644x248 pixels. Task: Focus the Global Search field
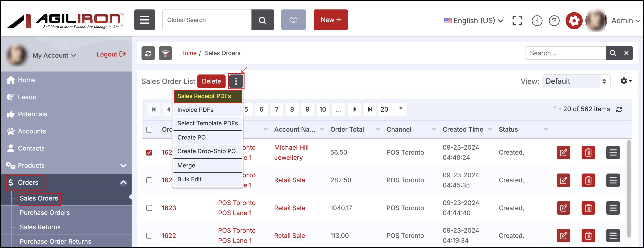pos(207,20)
